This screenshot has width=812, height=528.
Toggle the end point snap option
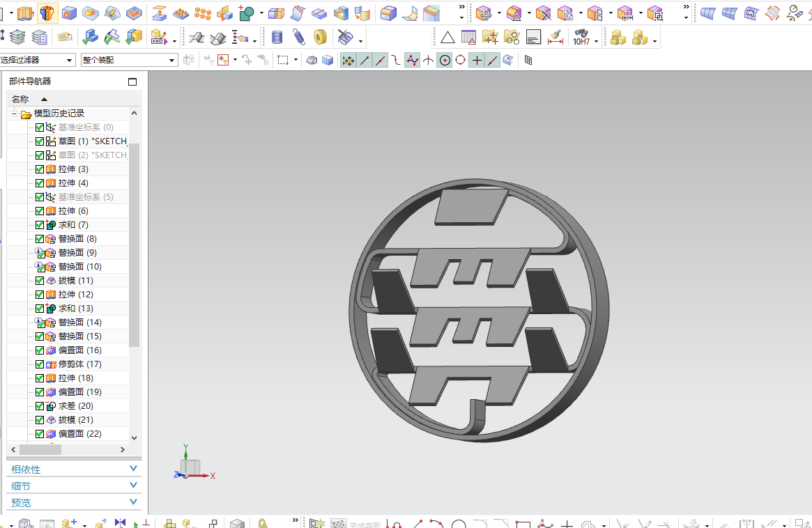pyautogui.click(x=365, y=61)
